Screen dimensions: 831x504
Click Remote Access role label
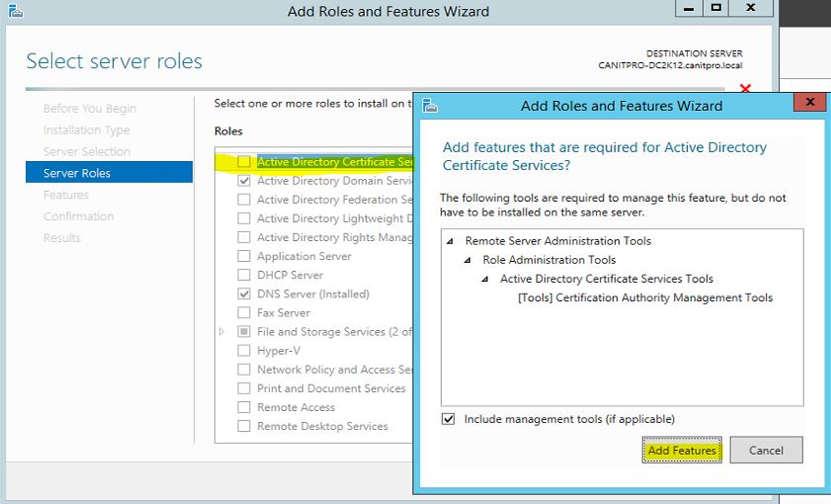click(295, 407)
